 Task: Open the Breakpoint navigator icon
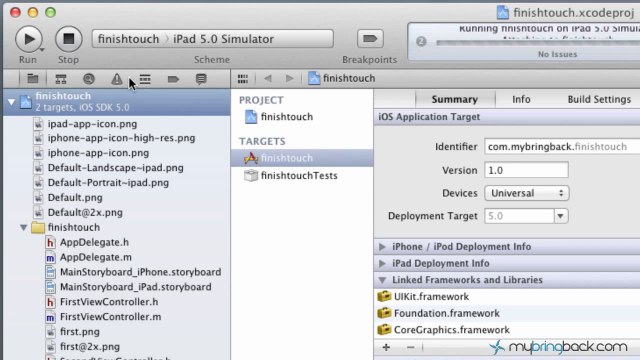[x=173, y=79]
